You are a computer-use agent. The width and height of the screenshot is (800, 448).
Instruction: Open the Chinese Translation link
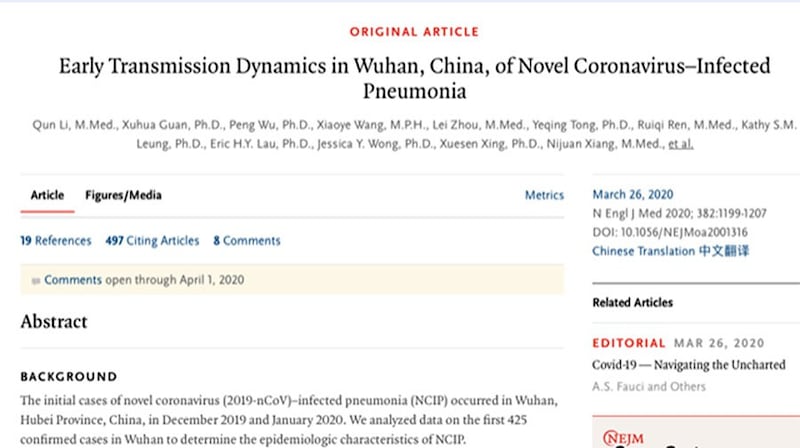670,251
